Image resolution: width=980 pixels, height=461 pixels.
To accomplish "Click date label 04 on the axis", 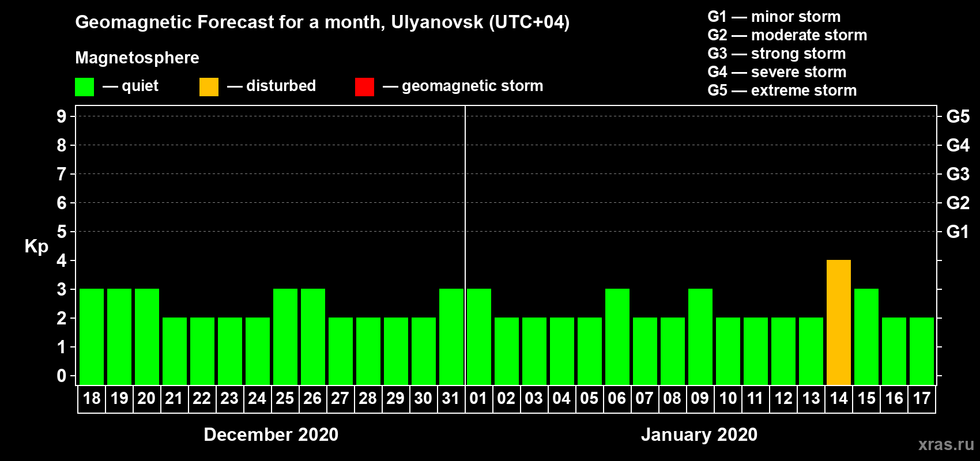I will pos(561,398).
